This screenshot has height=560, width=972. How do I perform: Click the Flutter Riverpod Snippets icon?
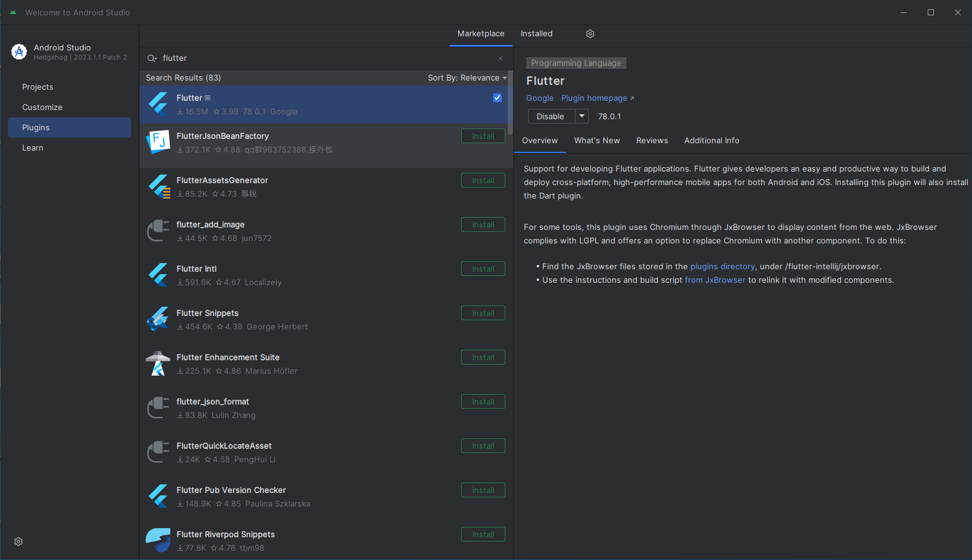[x=158, y=540]
